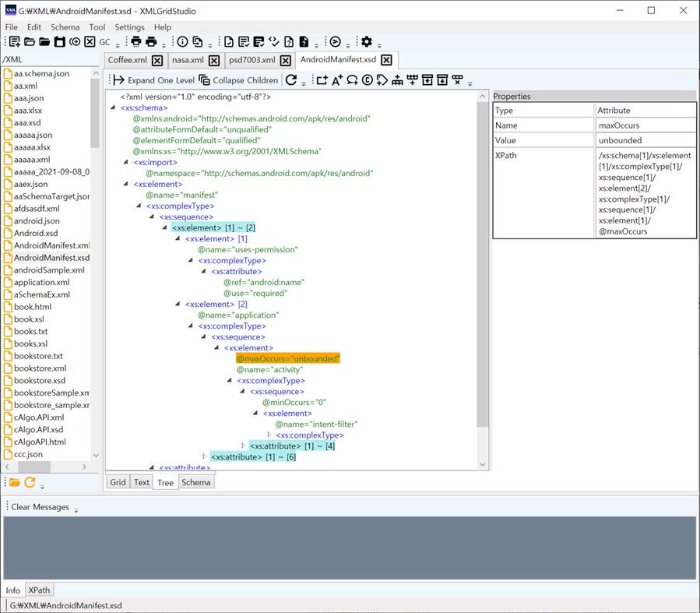This screenshot has height=613, width=700.
Task: Open folder icon below the file list
Action: 14,482
